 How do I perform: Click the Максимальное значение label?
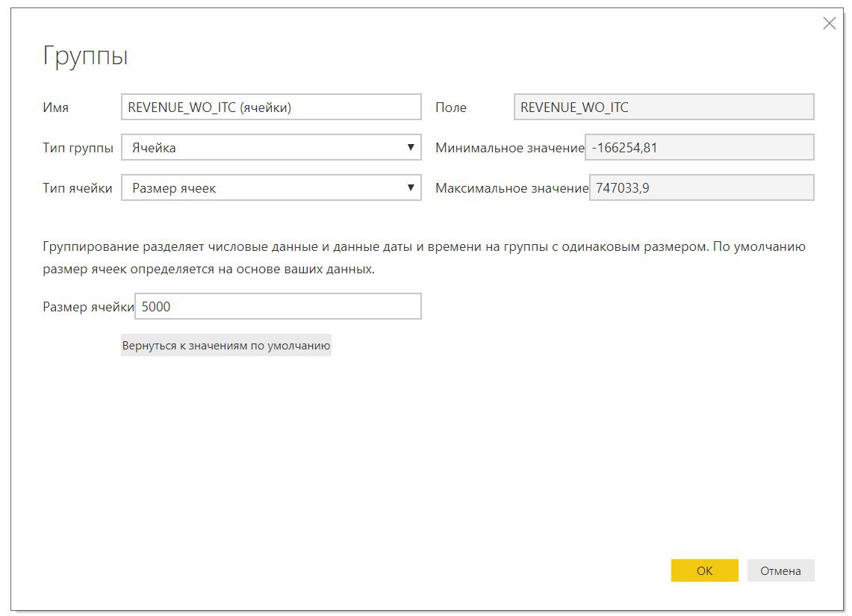coord(511,188)
